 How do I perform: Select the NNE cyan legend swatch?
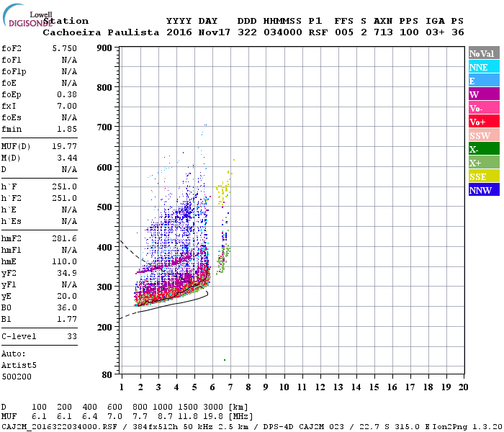tap(484, 67)
